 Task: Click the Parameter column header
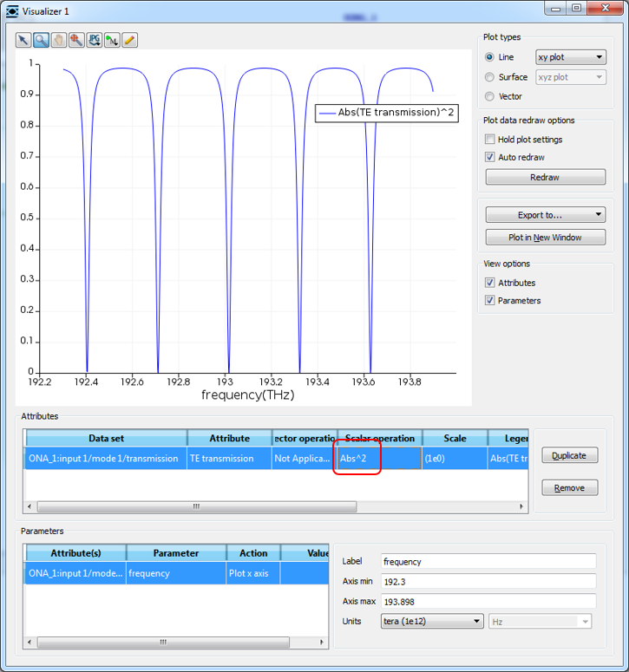tap(176, 553)
